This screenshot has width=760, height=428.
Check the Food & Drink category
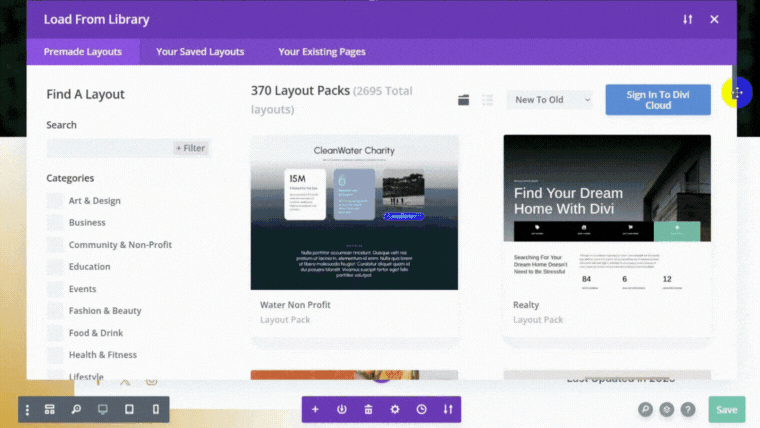point(55,333)
